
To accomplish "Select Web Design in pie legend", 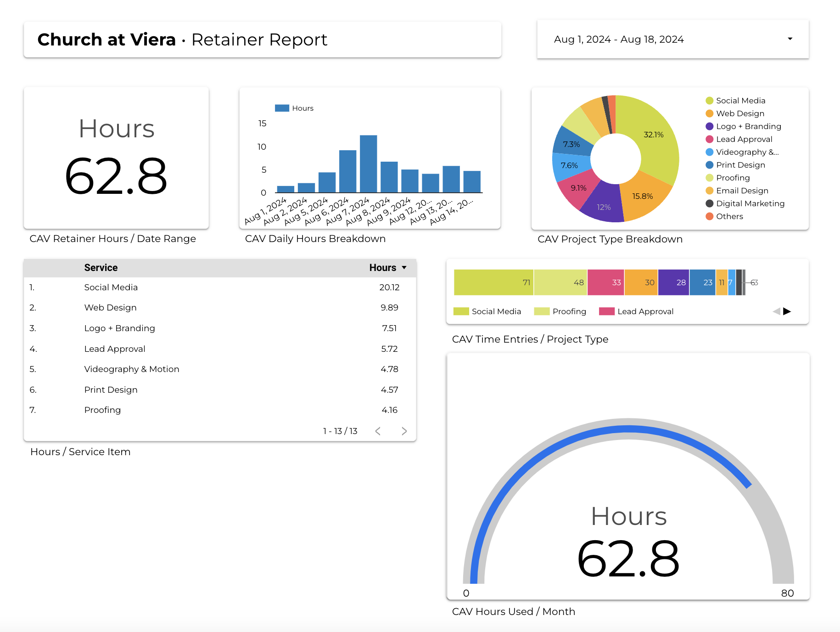I will [x=735, y=113].
